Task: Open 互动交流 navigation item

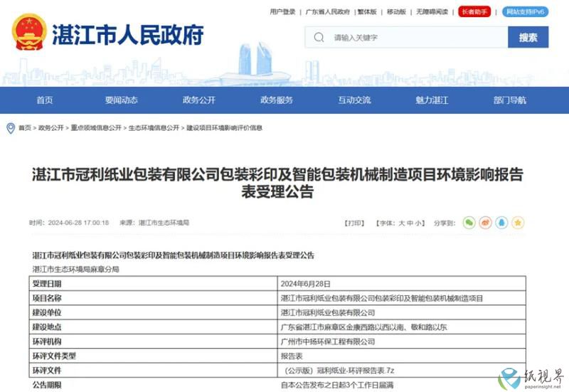Action: [354, 100]
